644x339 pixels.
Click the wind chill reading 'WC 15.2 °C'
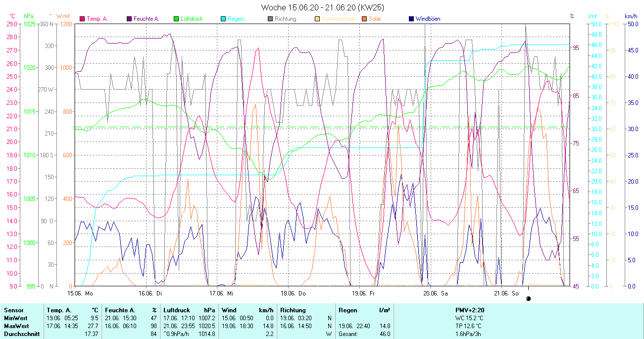point(469,318)
